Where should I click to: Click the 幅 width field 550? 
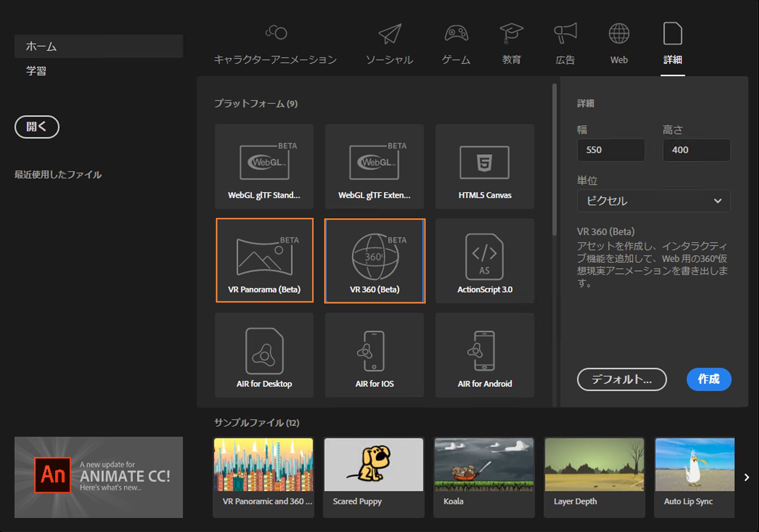[611, 150]
